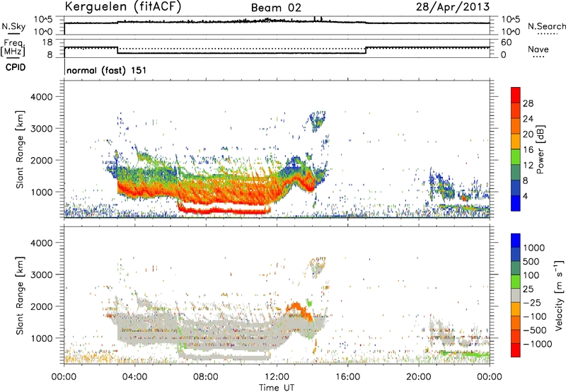Click the "-1000" tick on the velocity colorbar

click(537, 344)
